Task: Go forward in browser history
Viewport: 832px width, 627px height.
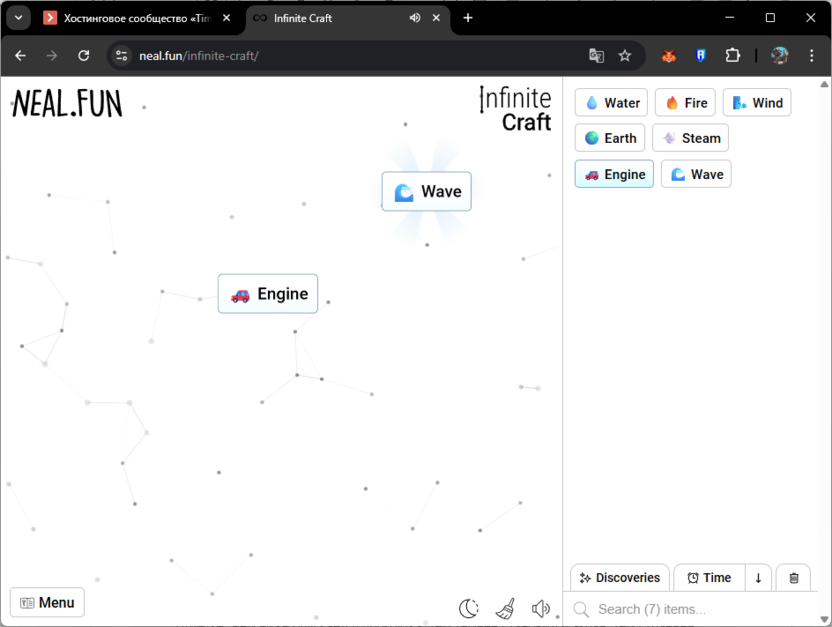Action: tap(51, 56)
